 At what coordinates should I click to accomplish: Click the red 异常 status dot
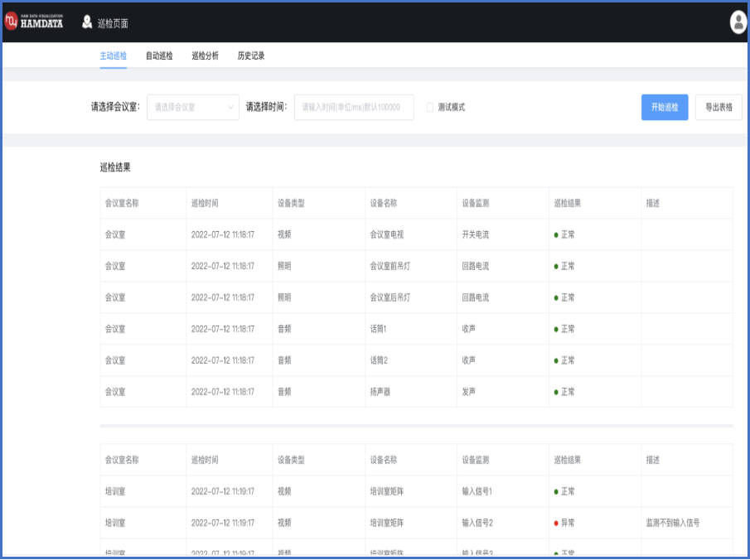click(x=556, y=523)
